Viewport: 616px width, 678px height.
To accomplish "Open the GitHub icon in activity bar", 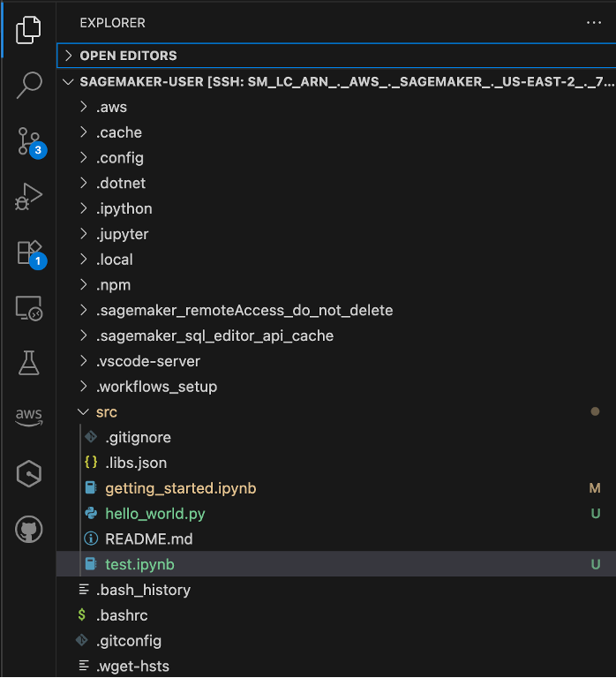I will (28, 530).
